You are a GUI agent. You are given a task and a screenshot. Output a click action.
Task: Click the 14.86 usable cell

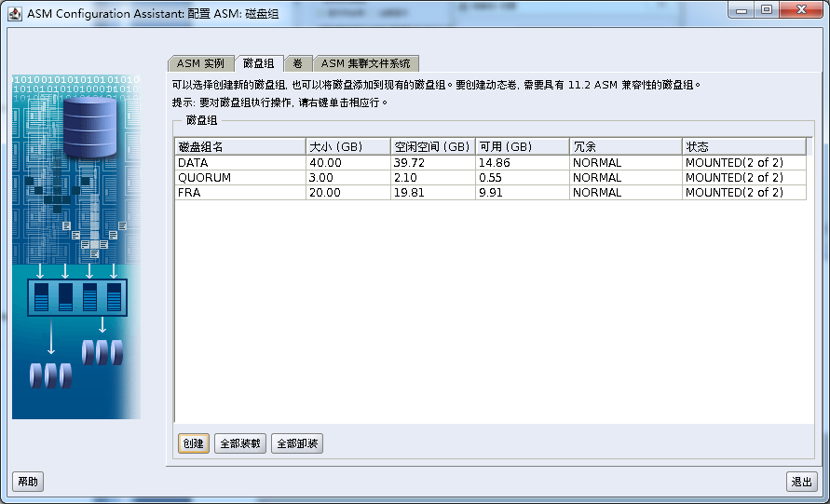[x=522, y=162]
